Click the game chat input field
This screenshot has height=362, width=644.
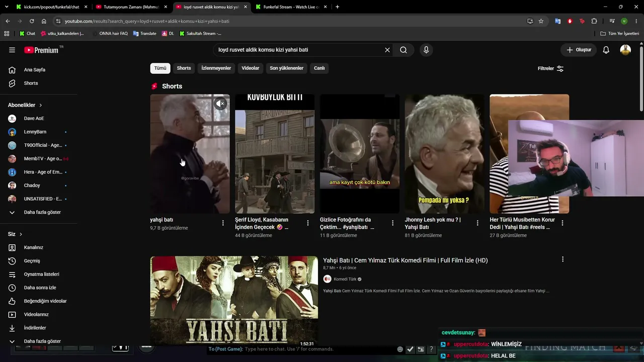coord(302,349)
